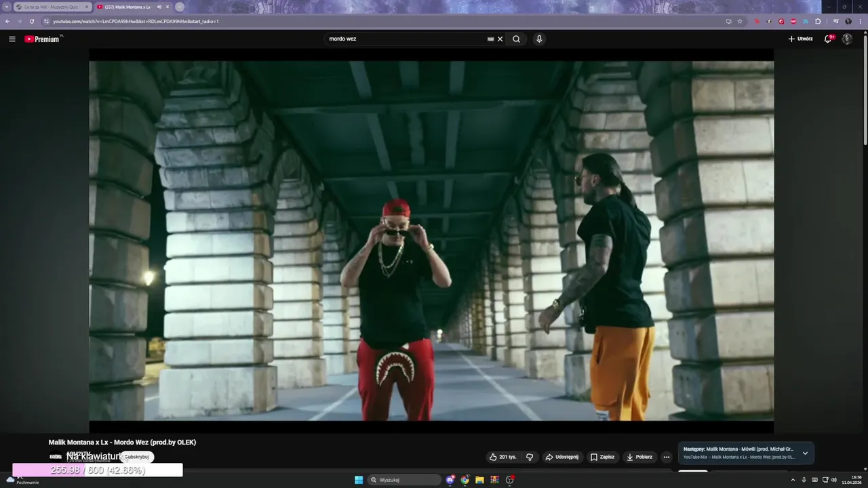868x488 pixels.
Task: View site information icon in address bar
Action: [46, 21]
